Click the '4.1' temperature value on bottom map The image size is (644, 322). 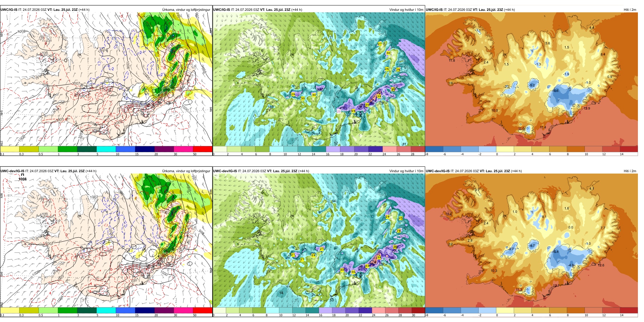click(592, 188)
